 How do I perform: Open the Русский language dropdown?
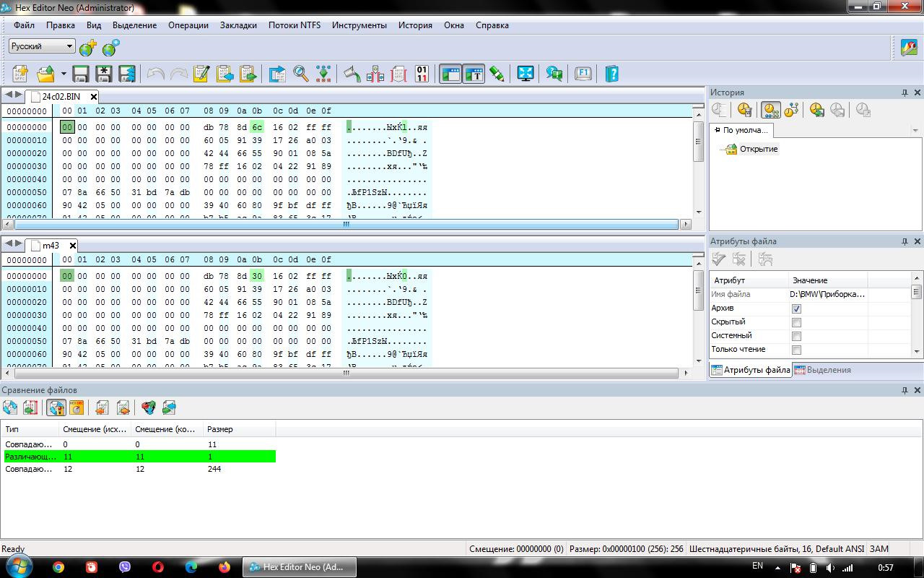[42, 46]
